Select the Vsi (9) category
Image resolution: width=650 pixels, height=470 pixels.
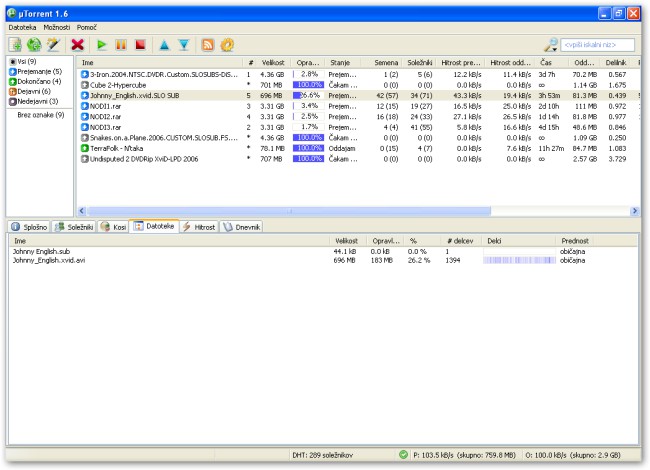(x=23, y=61)
